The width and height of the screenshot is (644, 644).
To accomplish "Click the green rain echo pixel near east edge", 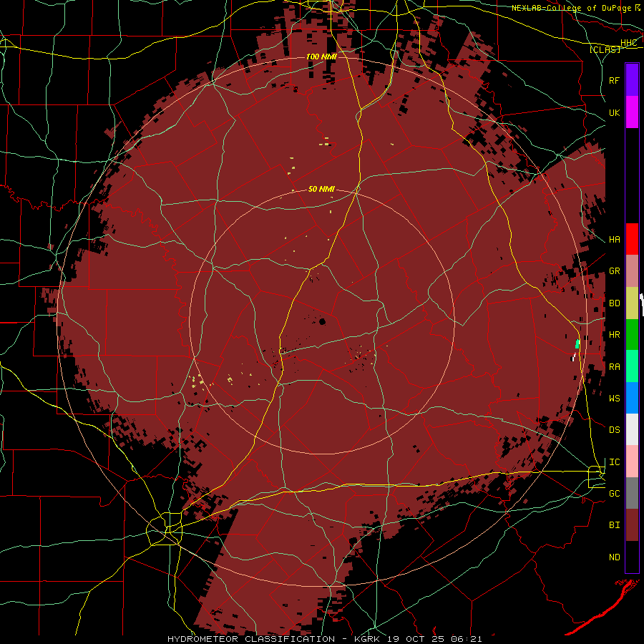I will coord(577,343).
